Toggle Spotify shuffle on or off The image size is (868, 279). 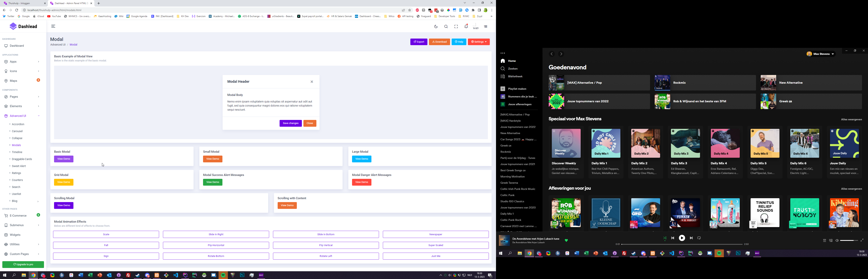click(x=665, y=238)
